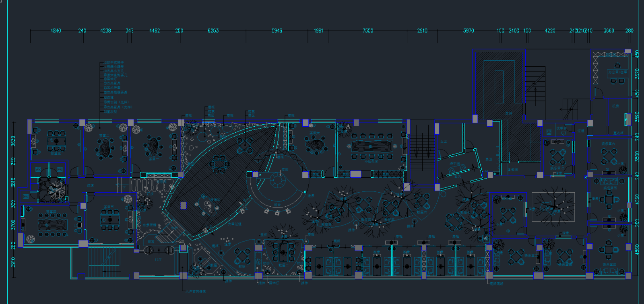Select the vertical 3816 dimension text
This screenshot has width=644, height=304.
13,182
